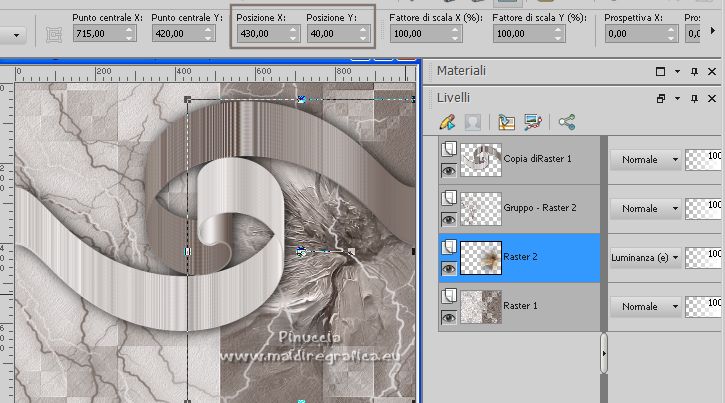Viewport: 725px width, 403px height.
Task: Click the Punto centrale X spinner arrows
Action: click(x=130, y=34)
